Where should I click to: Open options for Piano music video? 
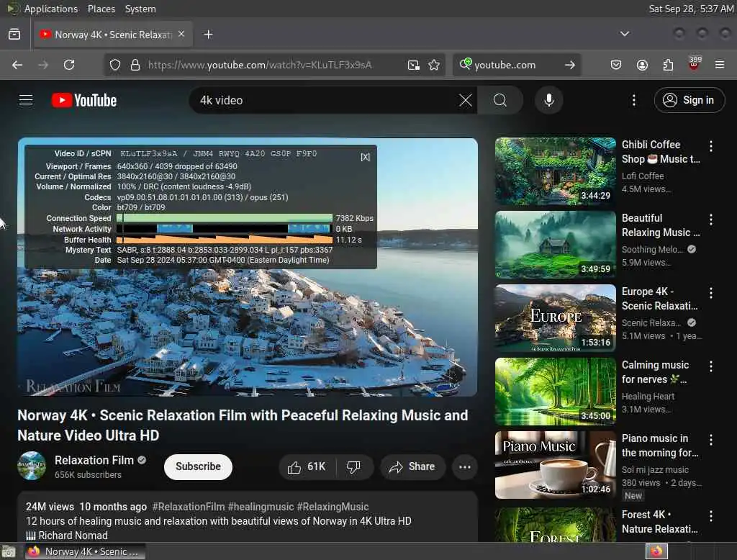pos(710,440)
